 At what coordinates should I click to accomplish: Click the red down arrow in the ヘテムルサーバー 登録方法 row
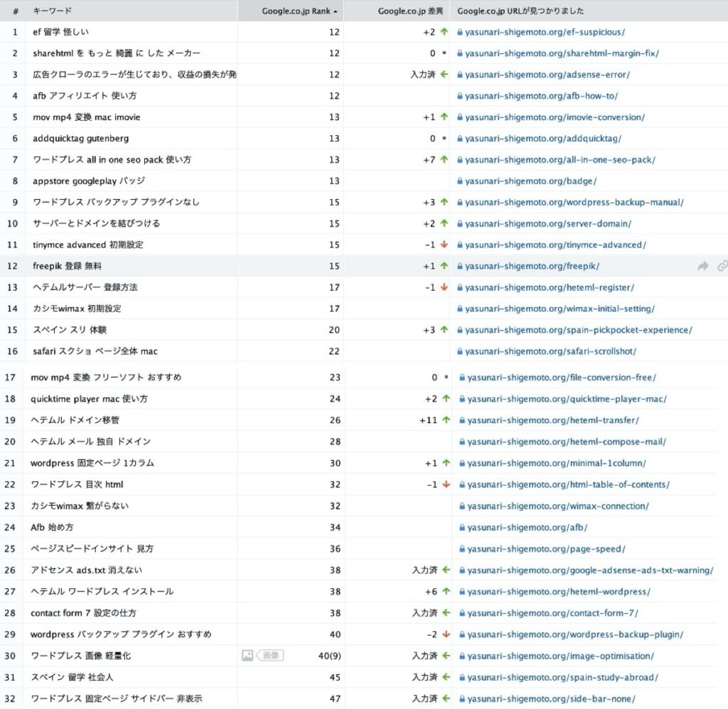click(x=444, y=287)
